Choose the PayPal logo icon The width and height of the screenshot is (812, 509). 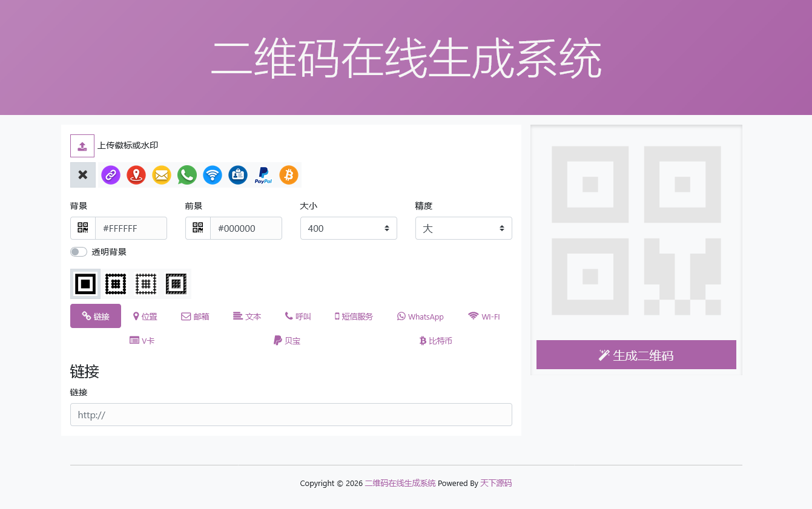point(263,175)
